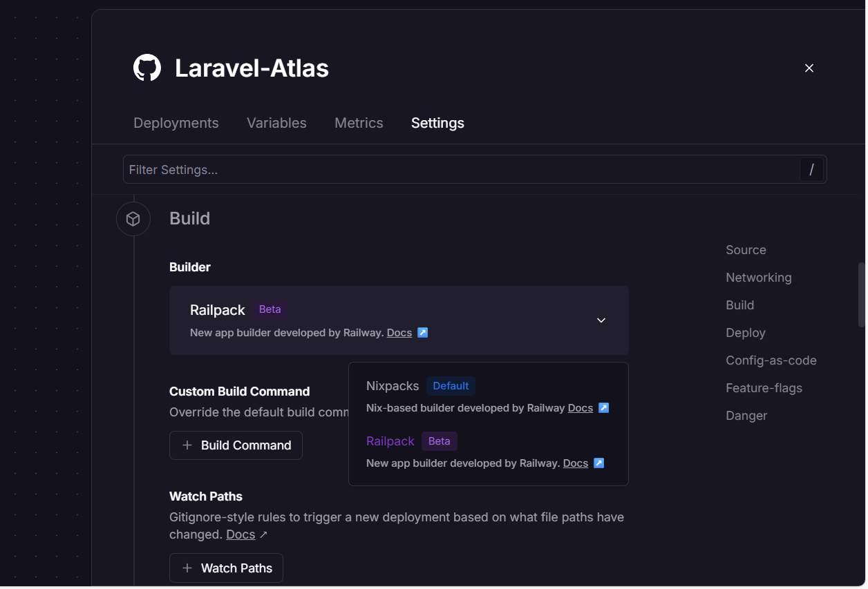Screen dimensions: 868x589
Task: Click the Beta badge on selected Railpack builder
Action: [270, 309]
